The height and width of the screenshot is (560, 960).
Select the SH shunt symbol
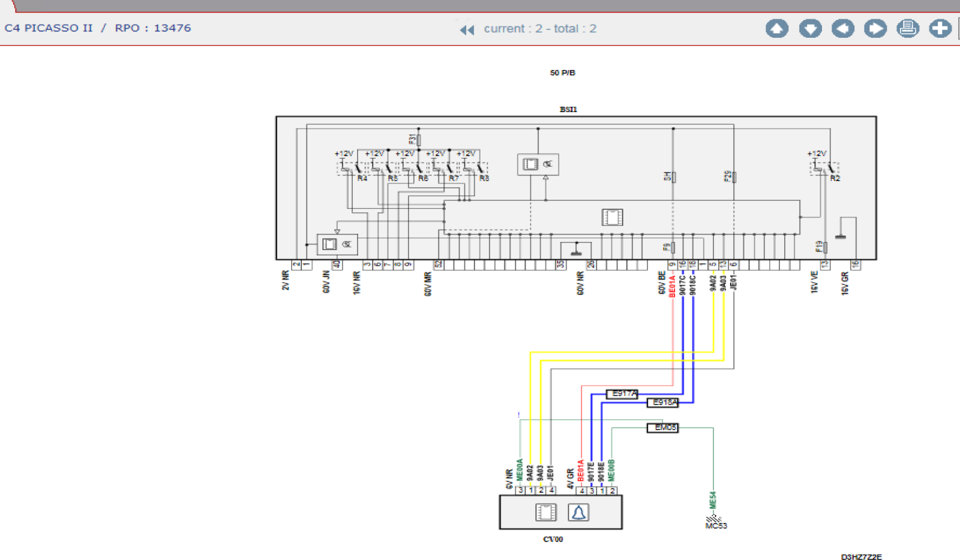tap(673, 177)
